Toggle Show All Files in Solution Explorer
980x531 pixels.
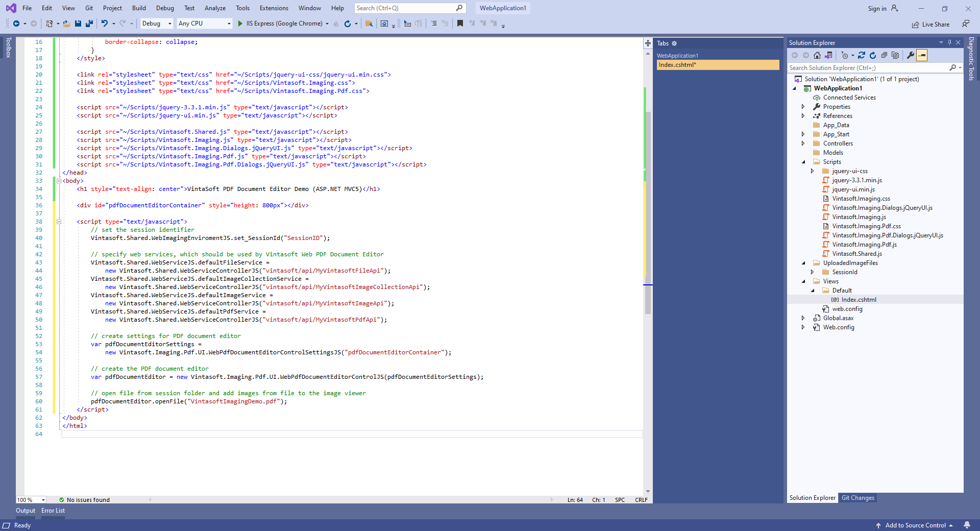coord(895,55)
